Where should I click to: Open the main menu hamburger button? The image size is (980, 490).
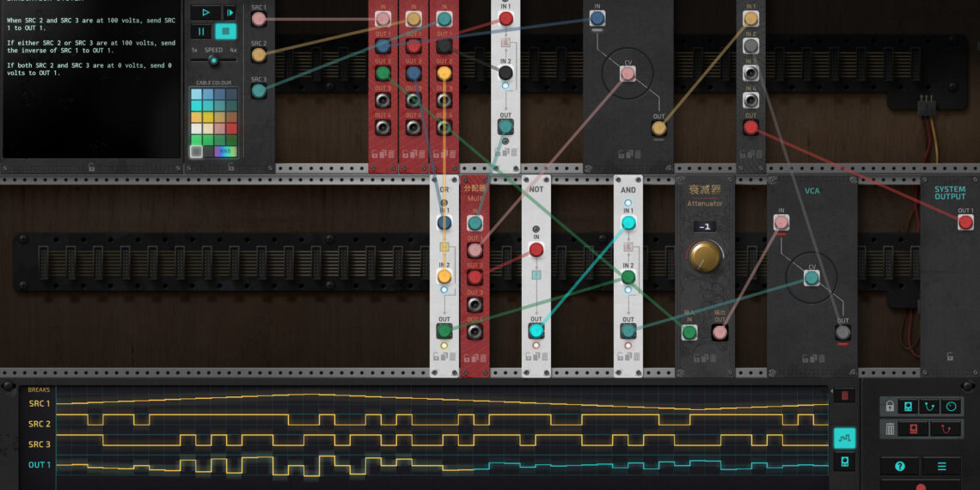(x=941, y=466)
